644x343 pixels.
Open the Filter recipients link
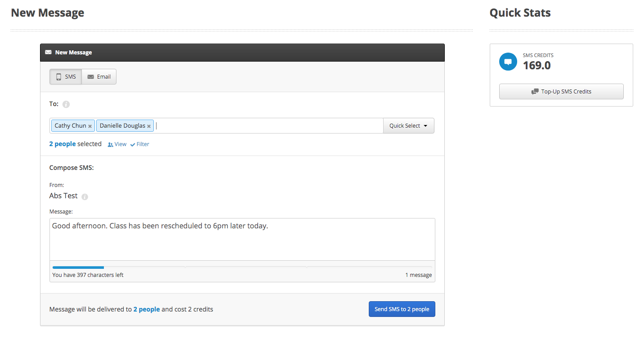click(x=140, y=144)
